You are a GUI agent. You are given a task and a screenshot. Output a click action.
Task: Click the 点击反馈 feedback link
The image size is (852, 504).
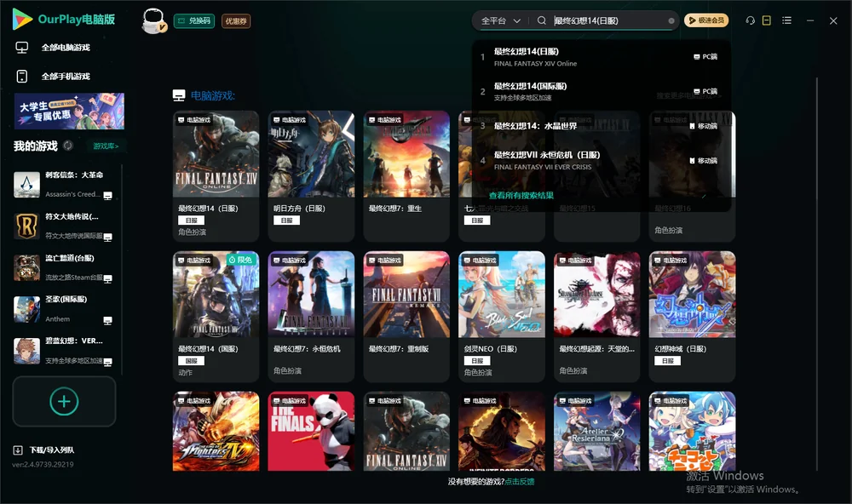520,481
